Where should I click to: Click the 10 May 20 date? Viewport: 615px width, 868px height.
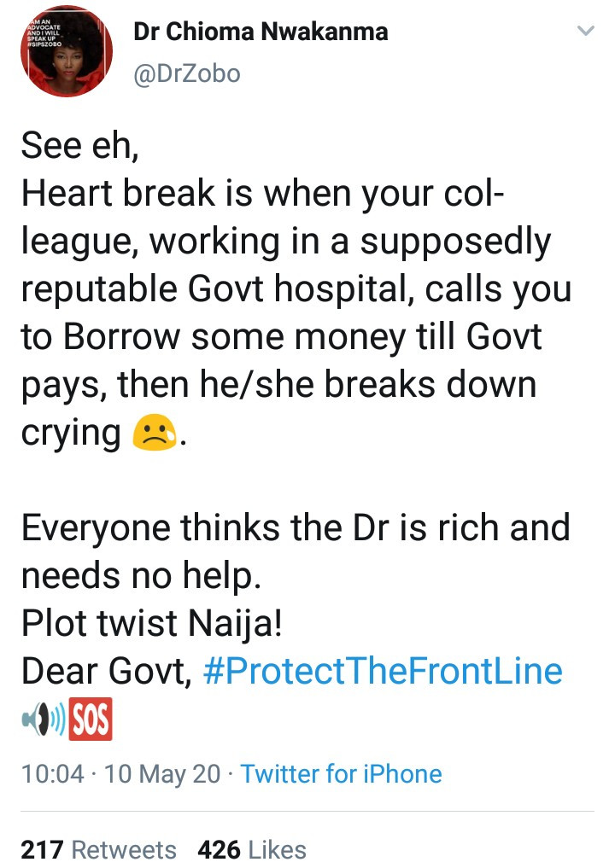pyautogui.click(x=162, y=774)
